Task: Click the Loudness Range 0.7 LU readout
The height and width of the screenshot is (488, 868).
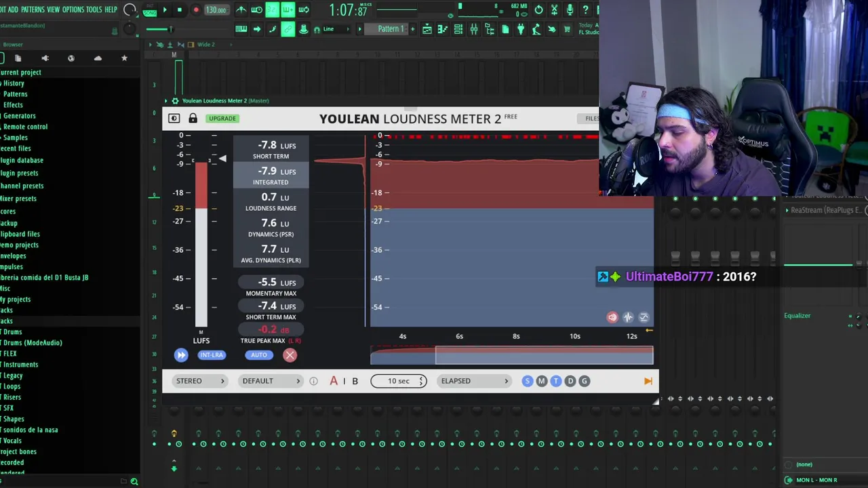Action: (271, 202)
